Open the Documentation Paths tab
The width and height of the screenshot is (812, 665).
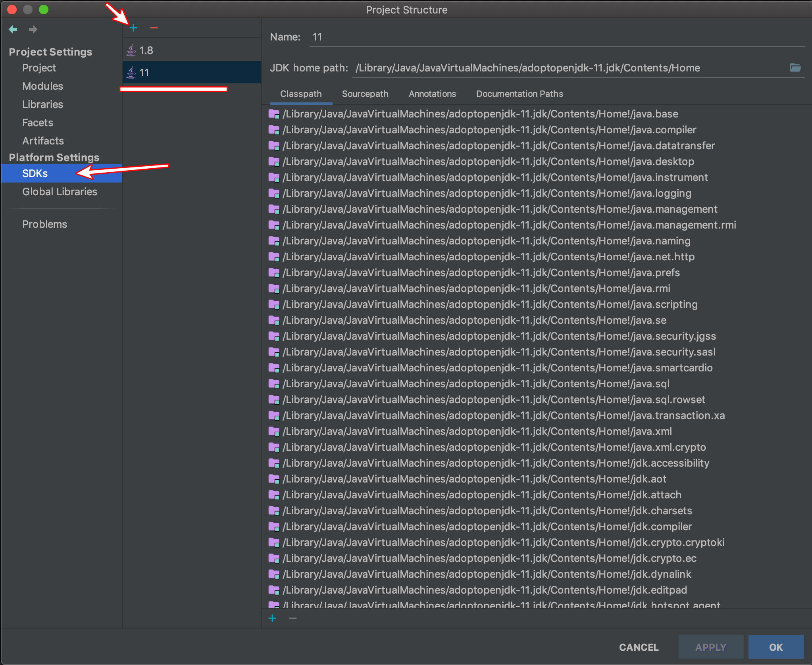point(520,94)
